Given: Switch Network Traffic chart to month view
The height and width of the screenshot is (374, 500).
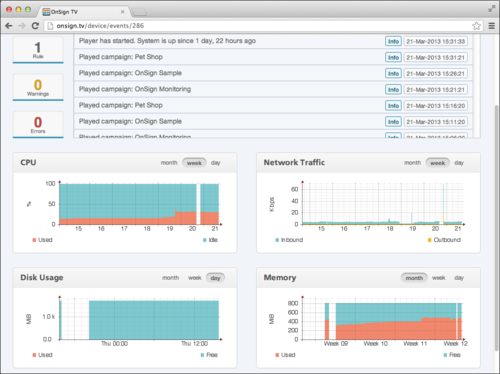Looking at the screenshot, I should [412, 163].
